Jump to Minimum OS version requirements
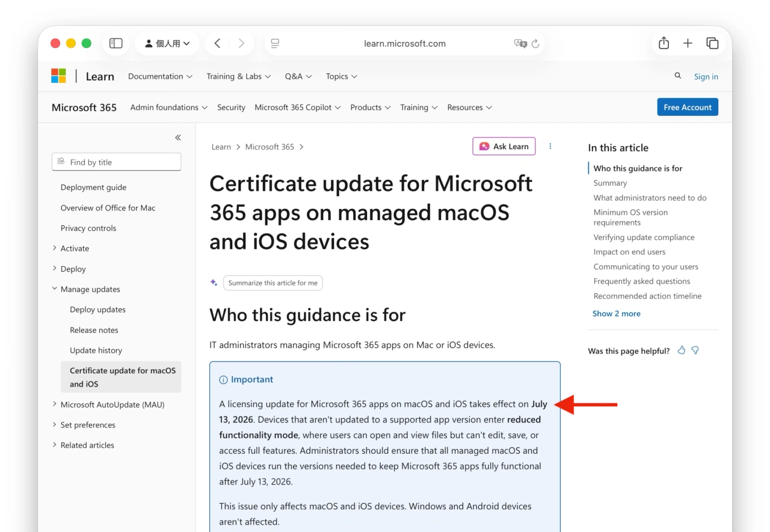Screen dimensions: 770x532 630,217
